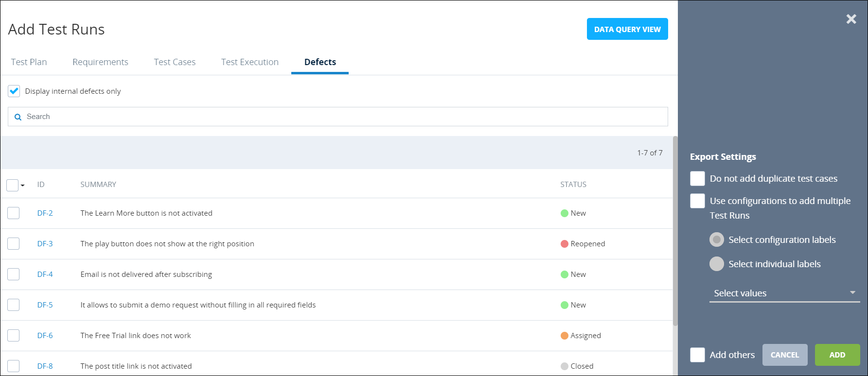Focus the Search input field

(340, 117)
